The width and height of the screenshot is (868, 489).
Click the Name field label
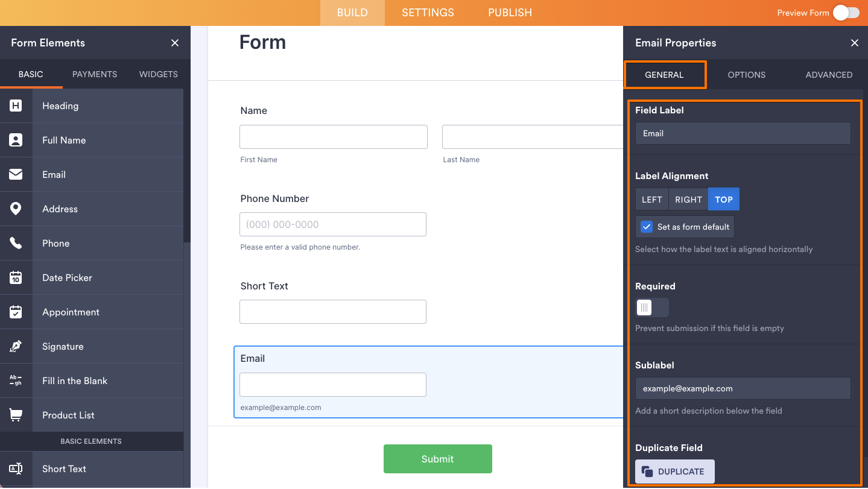pyautogui.click(x=253, y=110)
